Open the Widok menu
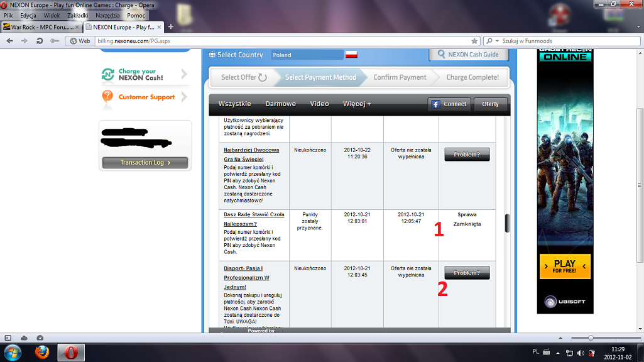 click(52, 16)
